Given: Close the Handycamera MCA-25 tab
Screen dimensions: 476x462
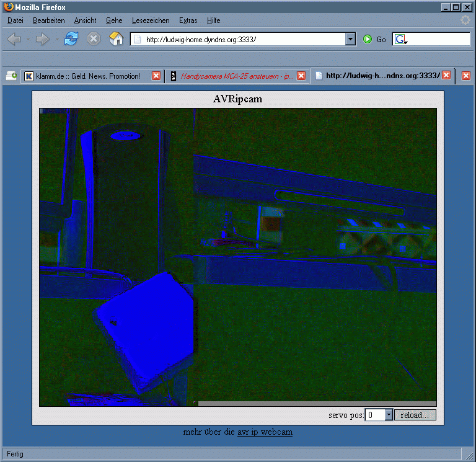Looking at the screenshot, I should click(x=301, y=76).
